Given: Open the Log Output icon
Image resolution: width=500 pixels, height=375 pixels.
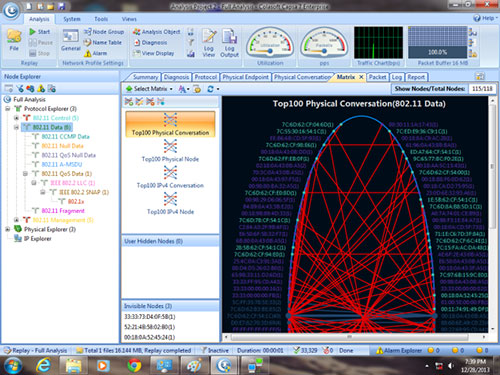Looking at the screenshot, I should pos(229,43).
